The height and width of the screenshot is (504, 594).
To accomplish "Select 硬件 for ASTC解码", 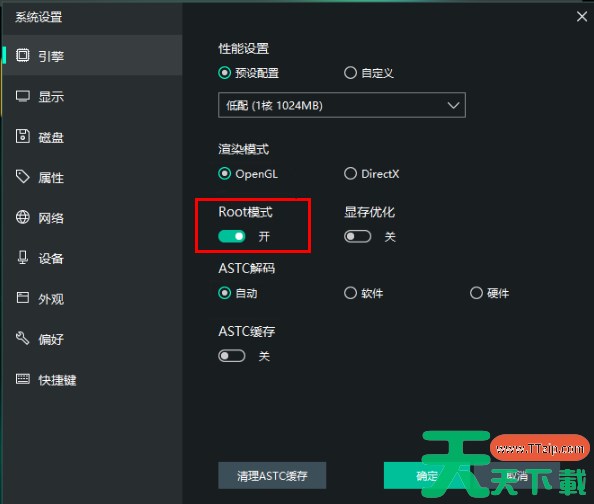I will 489,293.
